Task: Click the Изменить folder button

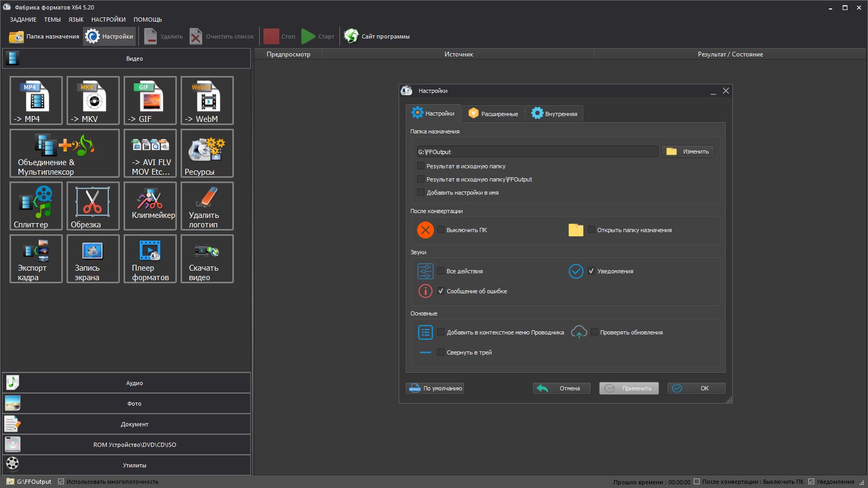Action: tap(688, 151)
